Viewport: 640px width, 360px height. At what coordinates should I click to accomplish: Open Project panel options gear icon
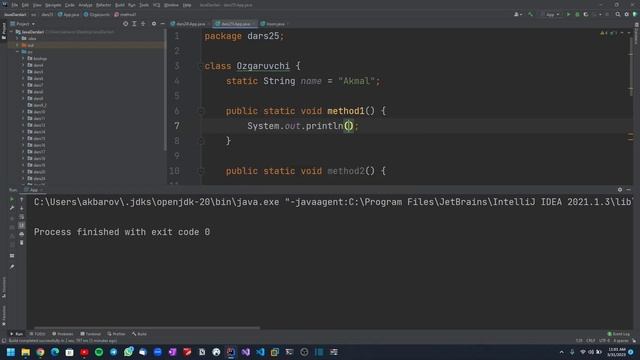(x=154, y=24)
